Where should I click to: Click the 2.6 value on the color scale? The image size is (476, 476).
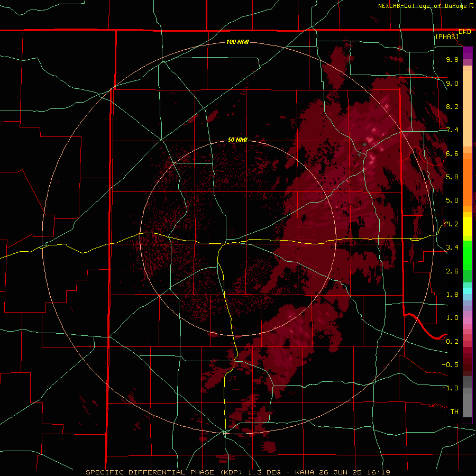(452, 271)
